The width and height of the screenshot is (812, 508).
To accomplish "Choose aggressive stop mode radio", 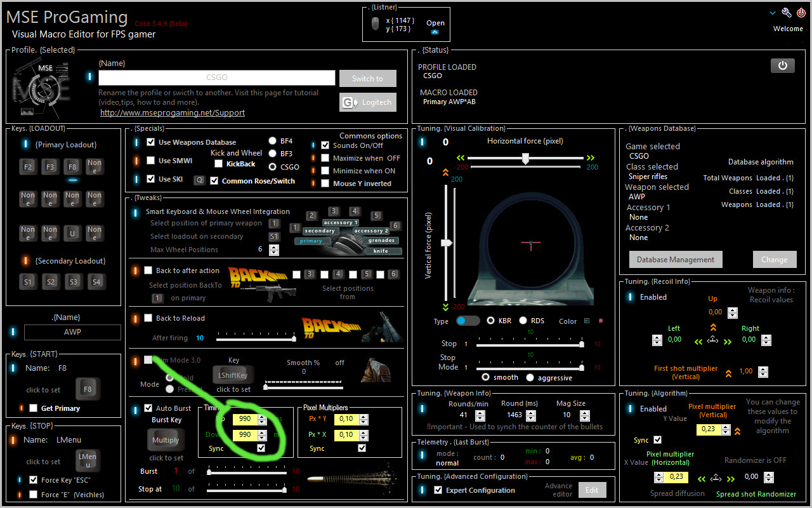I will coord(531,377).
